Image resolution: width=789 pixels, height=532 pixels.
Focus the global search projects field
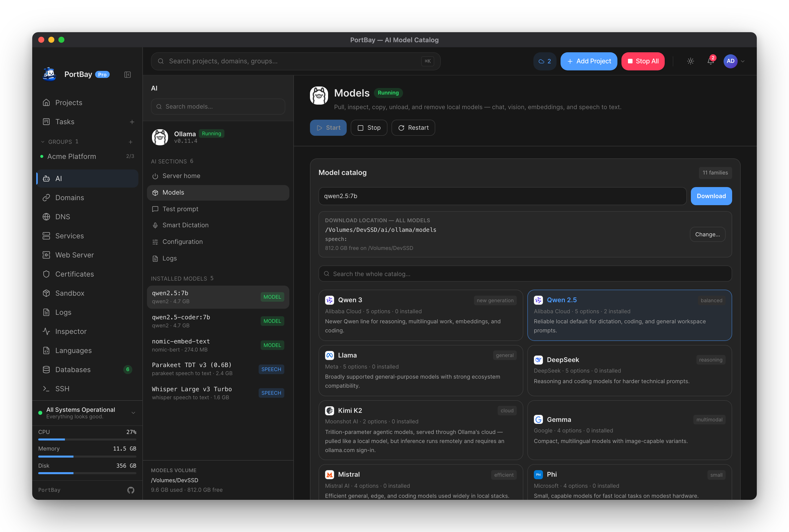point(296,61)
